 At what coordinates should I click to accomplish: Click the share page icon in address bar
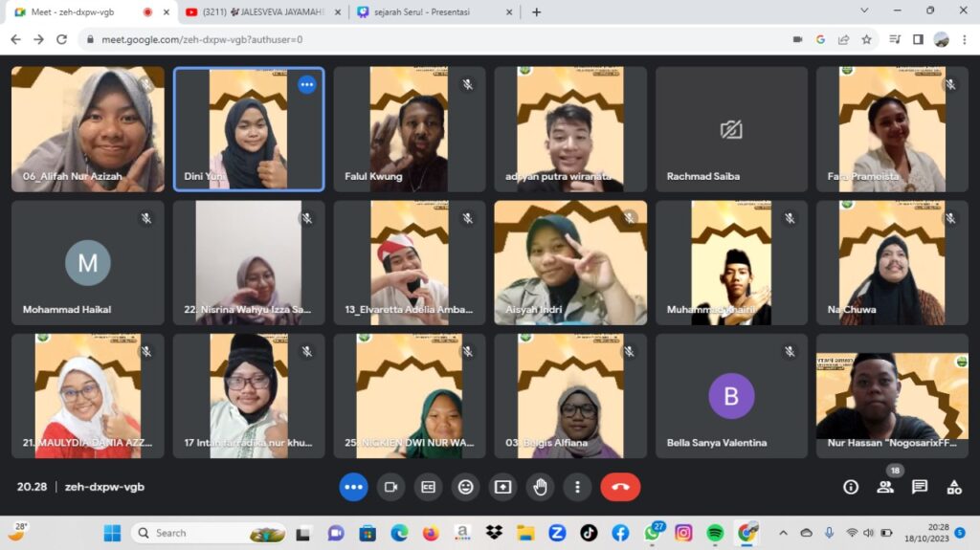(843, 39)
